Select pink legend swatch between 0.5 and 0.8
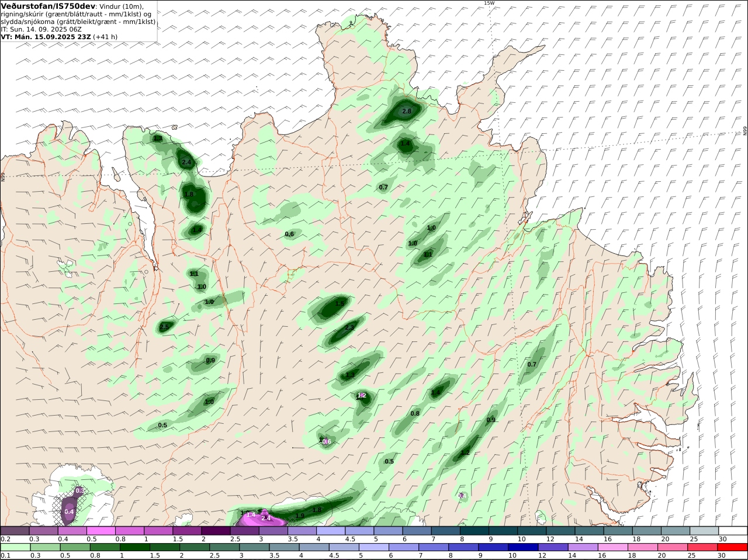The width and height of the screenshot is (748, 560). [101, 531]
